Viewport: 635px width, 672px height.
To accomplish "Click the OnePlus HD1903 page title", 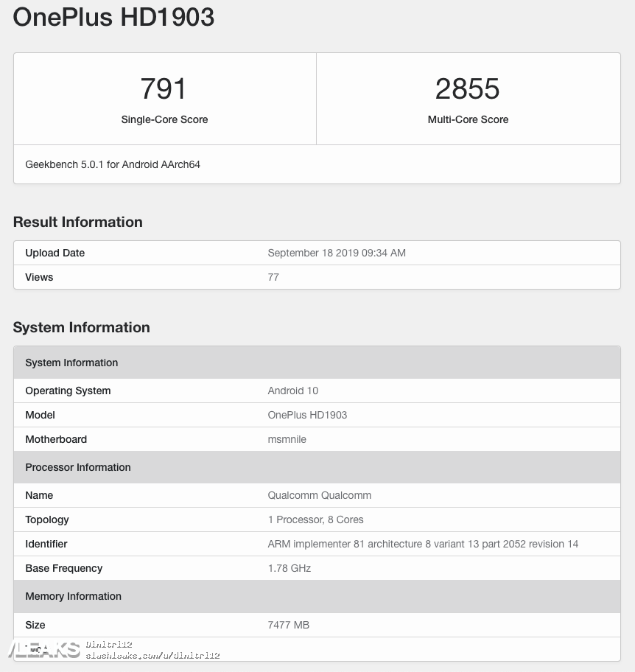I will [x=113, y=17].
